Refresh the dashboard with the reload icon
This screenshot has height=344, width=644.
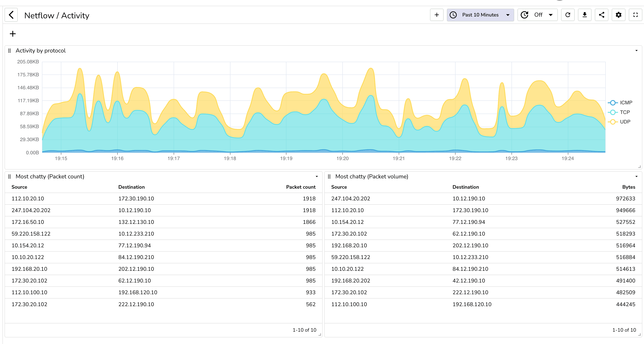click(568, 15)
